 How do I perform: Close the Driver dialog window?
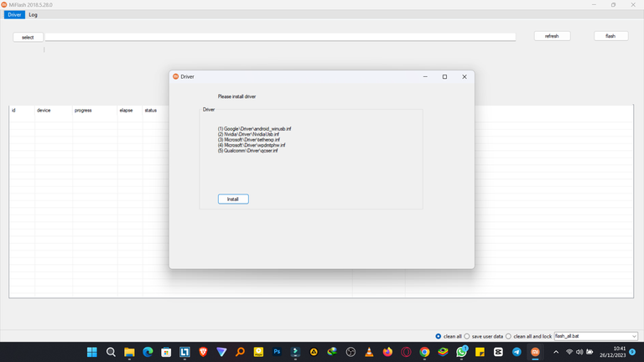tap(465, 77)
